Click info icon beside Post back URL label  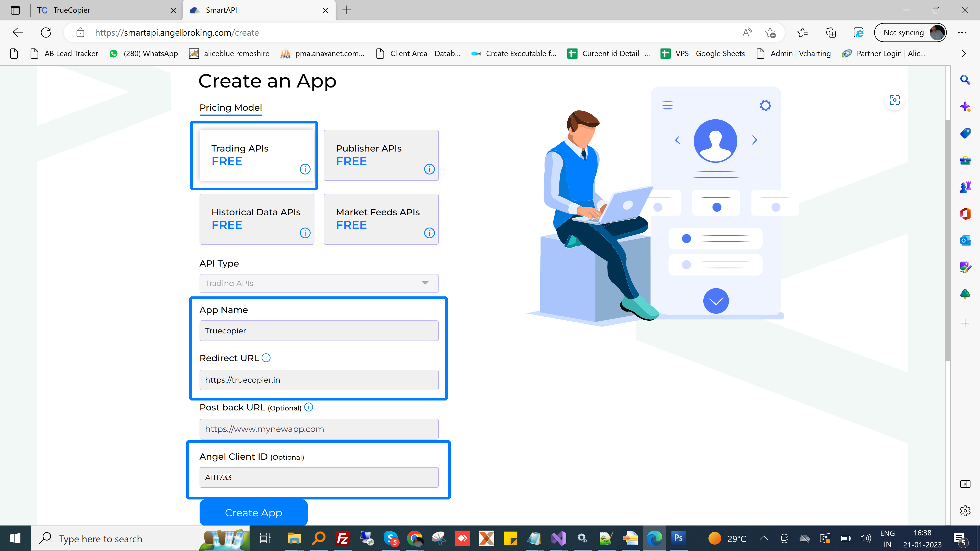(309, 407)
